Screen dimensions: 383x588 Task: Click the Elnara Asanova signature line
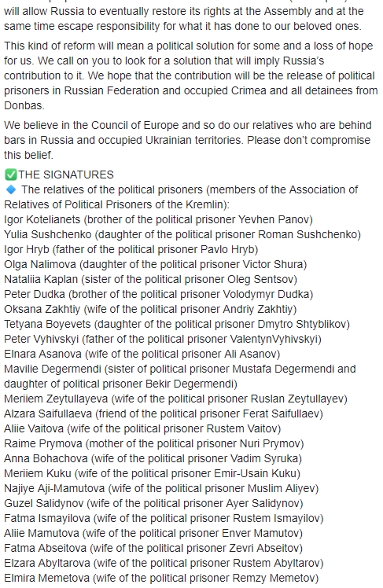(142, 354)
